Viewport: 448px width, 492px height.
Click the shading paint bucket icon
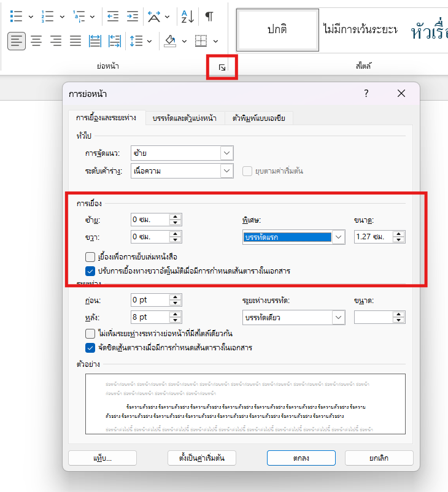tap(170, 40)
